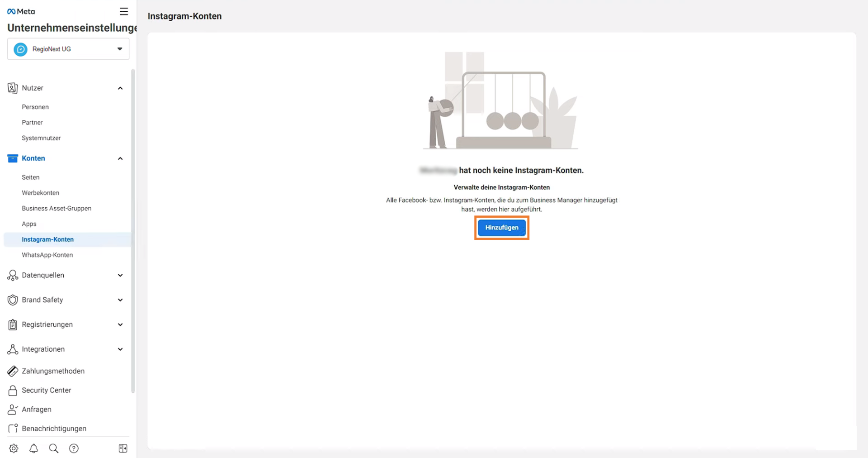Click the Datenquellen icon
The width and height of the screenshot is (868, 458).
(x=13, y=275)
